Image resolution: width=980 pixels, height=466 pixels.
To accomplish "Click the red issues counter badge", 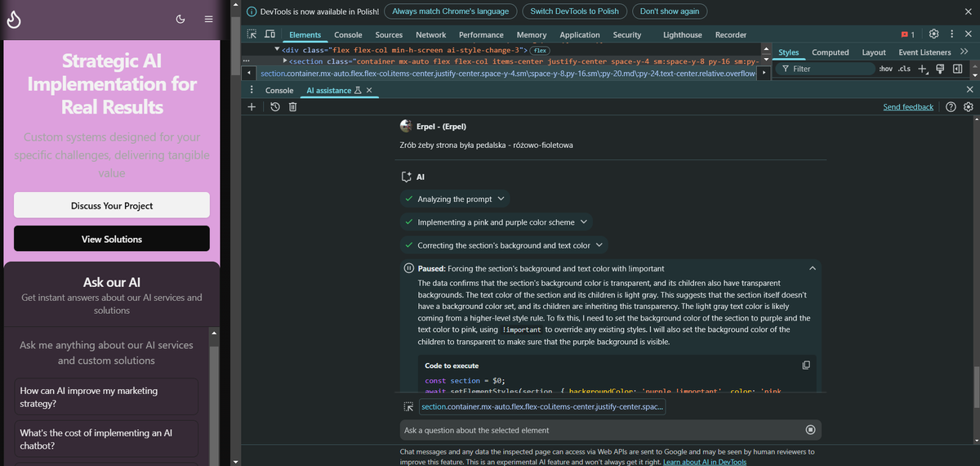I will [907, 35].
